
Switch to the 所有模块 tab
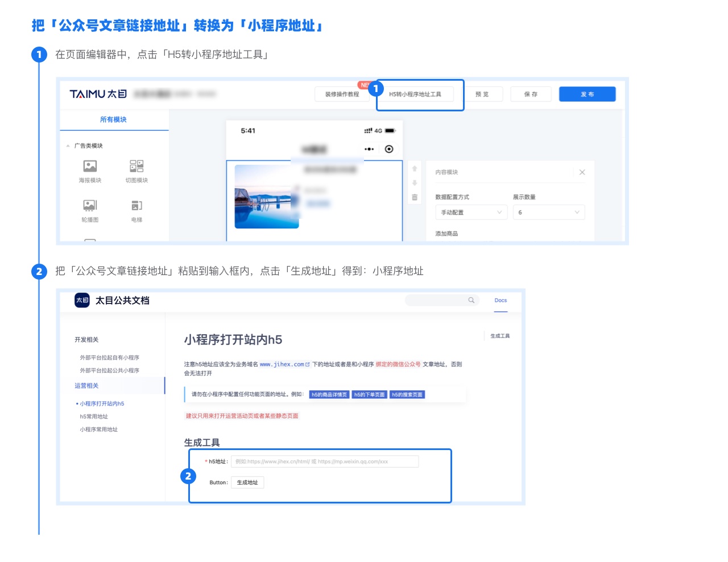coord(113,119)
